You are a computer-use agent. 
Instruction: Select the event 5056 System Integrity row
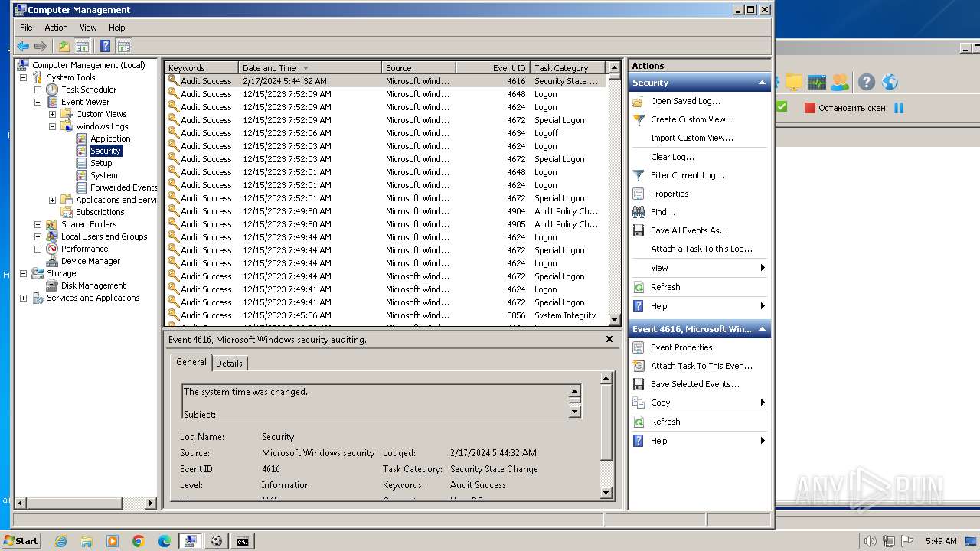pos(385,315)
